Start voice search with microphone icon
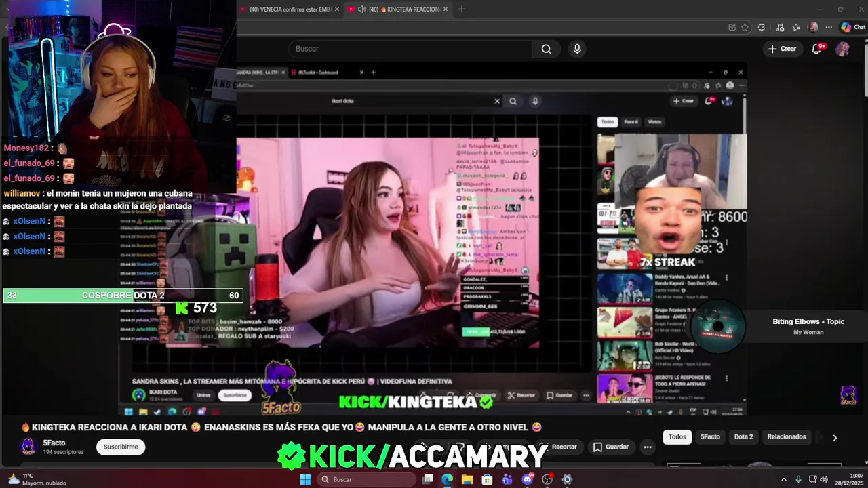 click(577, 49)
